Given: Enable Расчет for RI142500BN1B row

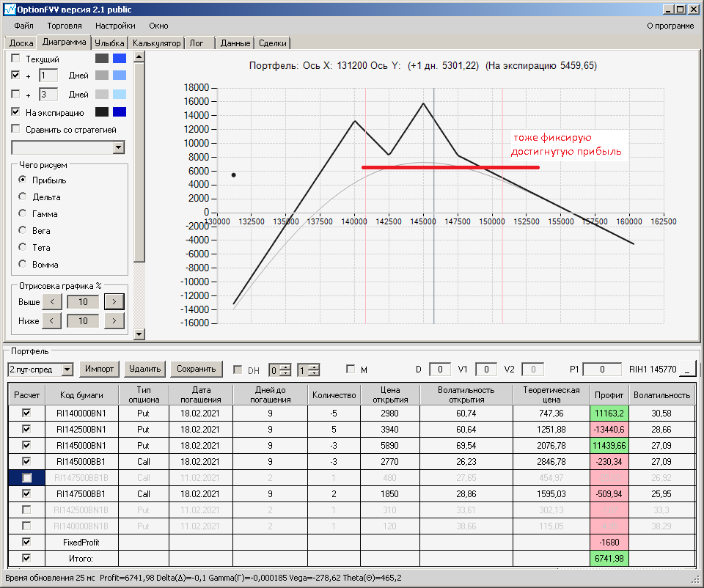Looking at the screenshot, I should click(26, 510).
